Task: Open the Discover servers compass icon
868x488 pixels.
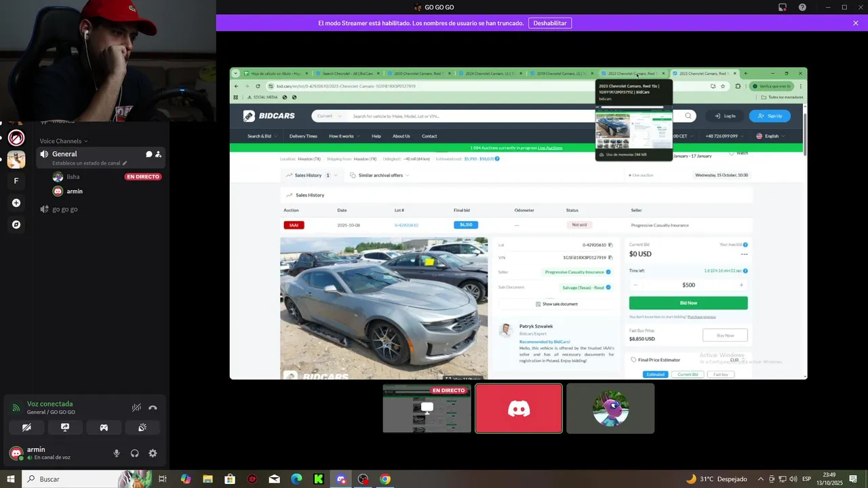Action: (x=16, y=224)
